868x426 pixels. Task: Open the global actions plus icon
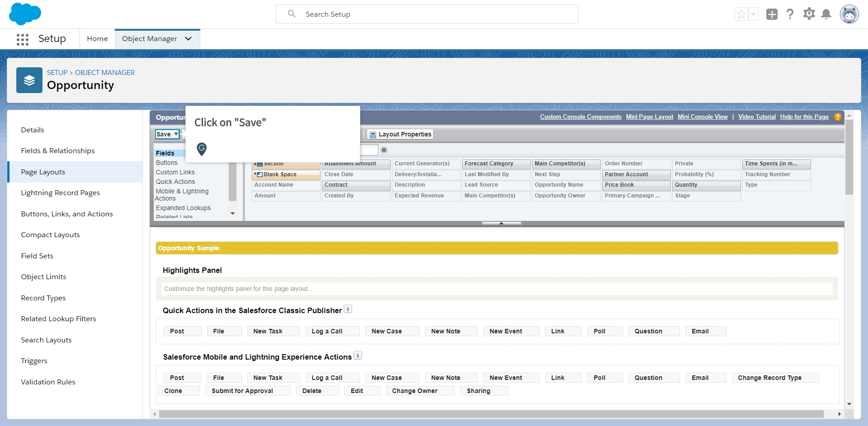772,14
